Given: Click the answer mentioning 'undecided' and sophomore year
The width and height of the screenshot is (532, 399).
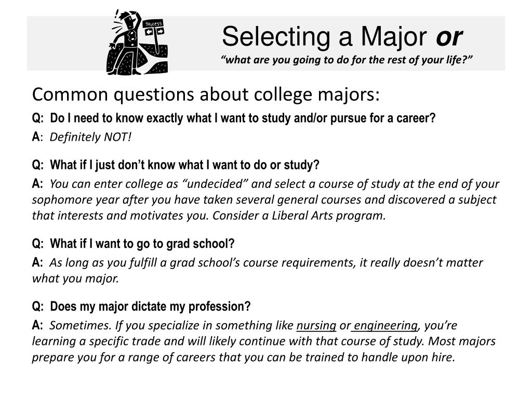Looking at the screenshot, I should coord(265,199).
